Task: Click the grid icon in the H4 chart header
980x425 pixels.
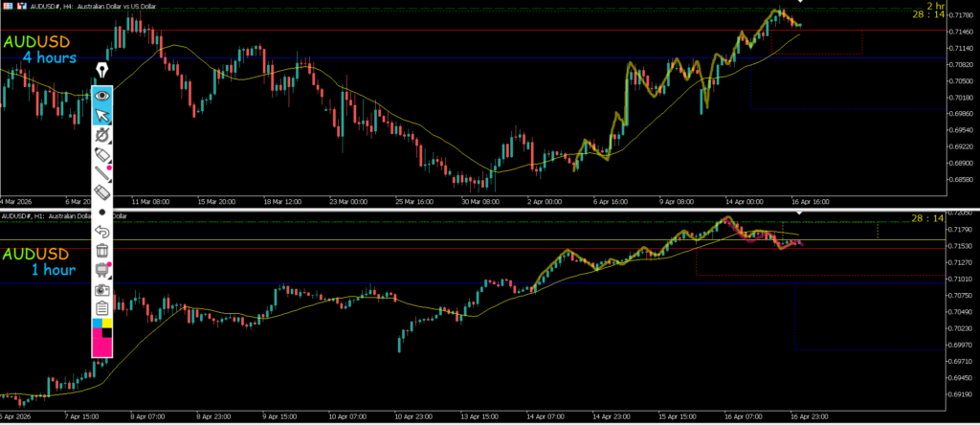Action: pos(6,5)
